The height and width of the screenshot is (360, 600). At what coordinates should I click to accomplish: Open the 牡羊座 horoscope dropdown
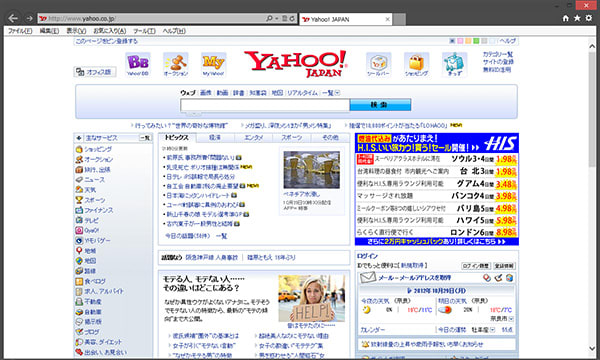[x=493, y=329]
